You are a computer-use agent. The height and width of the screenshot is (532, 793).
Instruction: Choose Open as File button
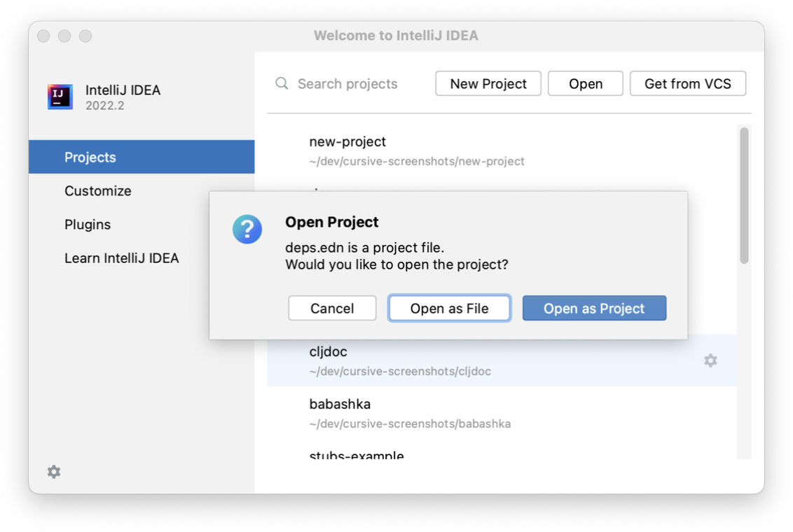click(x=450, y=308)
